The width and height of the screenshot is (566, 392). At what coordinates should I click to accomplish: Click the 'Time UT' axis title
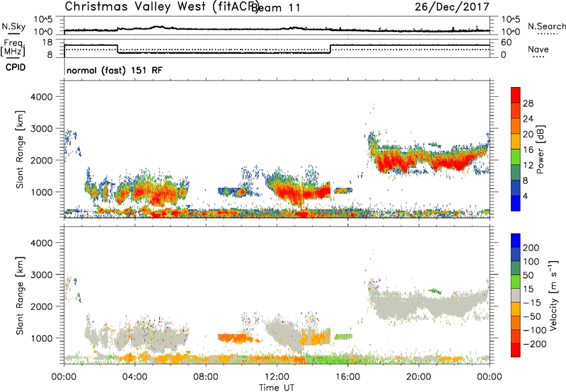277,387
